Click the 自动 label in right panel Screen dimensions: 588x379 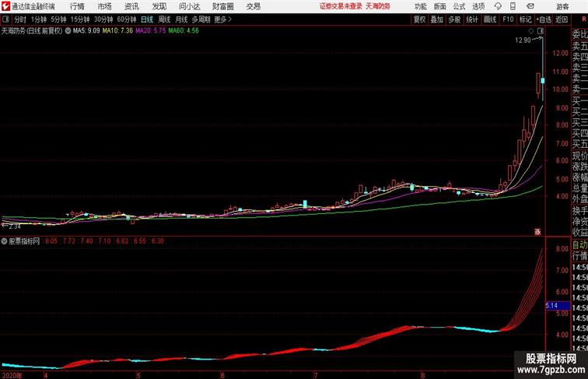(579, 245)
